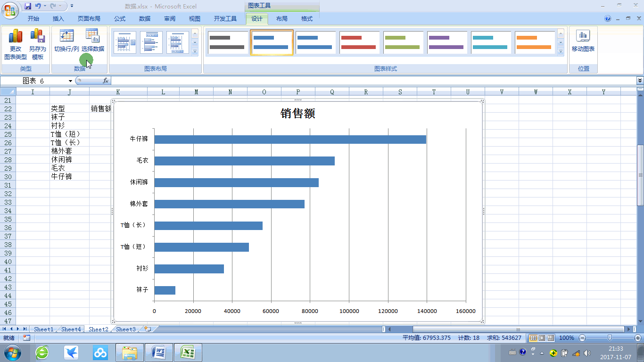Image resolution: width=644 pixels, height=362 pixels.
Task: Click the macro recording icon in status bar
Action: tap(26, 338)
